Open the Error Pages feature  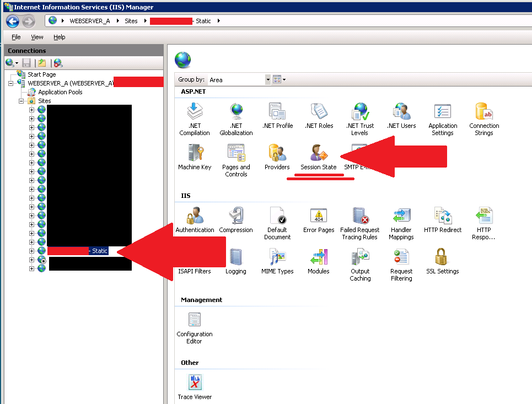click(x=319, y=220)
